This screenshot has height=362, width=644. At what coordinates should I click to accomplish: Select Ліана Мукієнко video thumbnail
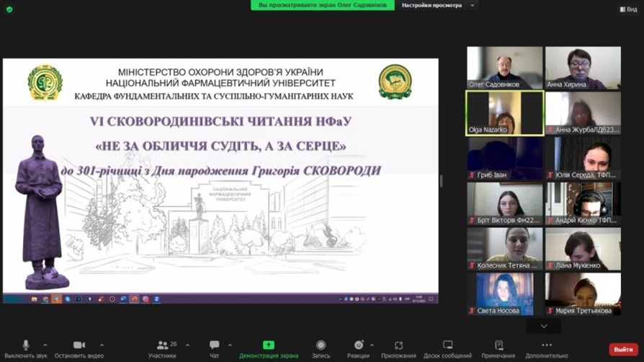click(583, 249)
